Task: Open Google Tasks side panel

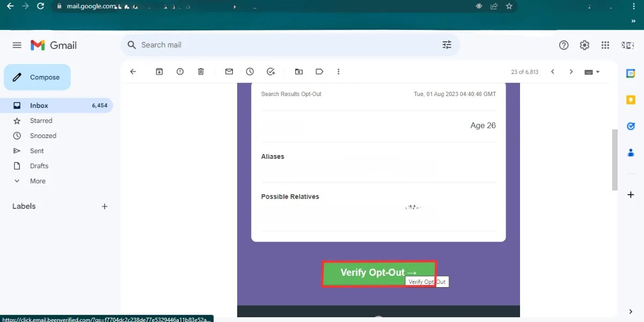Action: [631, 126]
